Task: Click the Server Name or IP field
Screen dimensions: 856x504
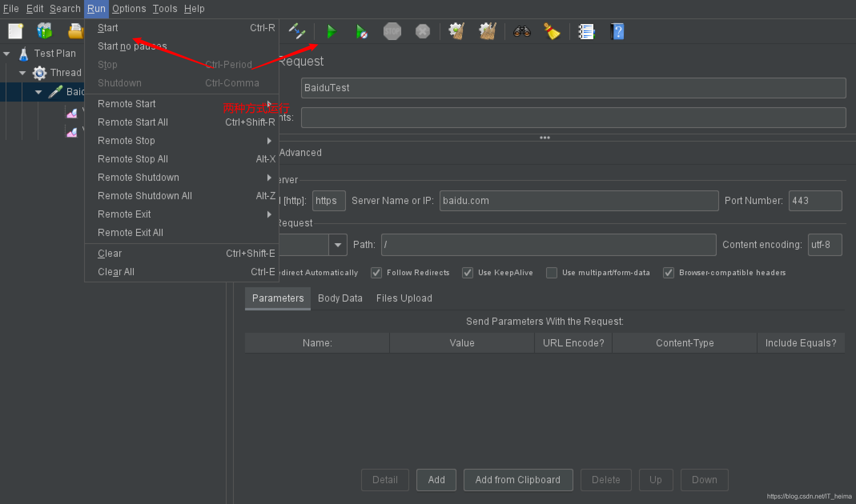Action: coord(579,201)
